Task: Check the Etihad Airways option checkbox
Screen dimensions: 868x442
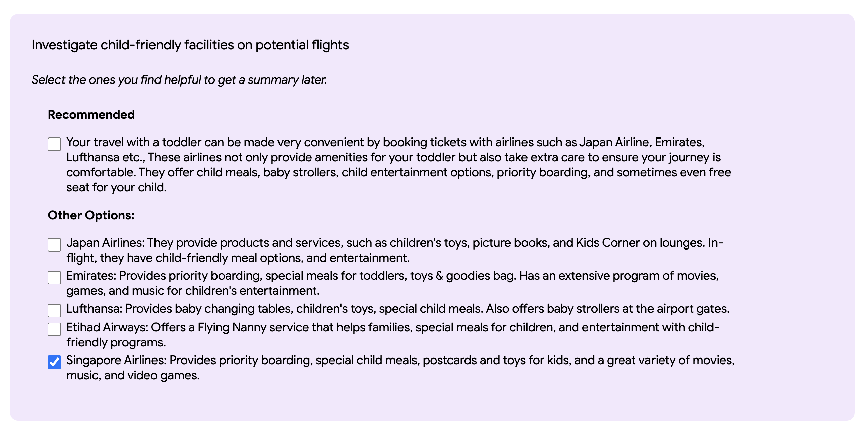Action: [54, 329]
